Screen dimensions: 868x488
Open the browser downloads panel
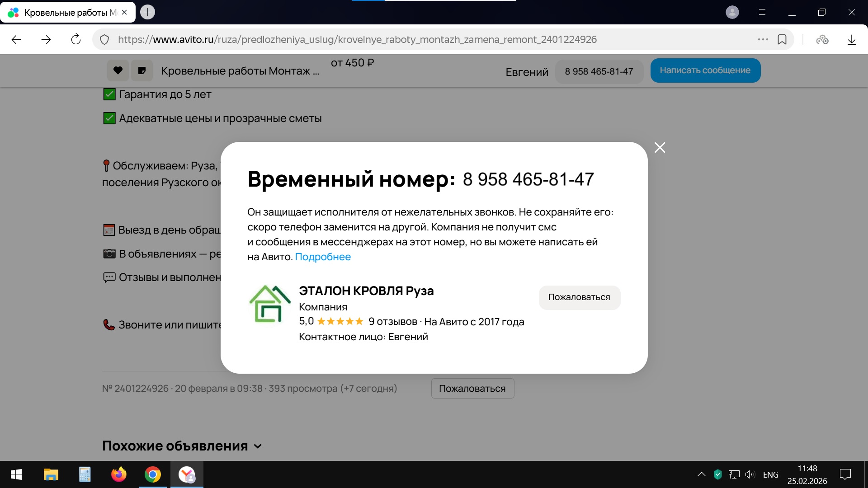click(x=851, y=40)
